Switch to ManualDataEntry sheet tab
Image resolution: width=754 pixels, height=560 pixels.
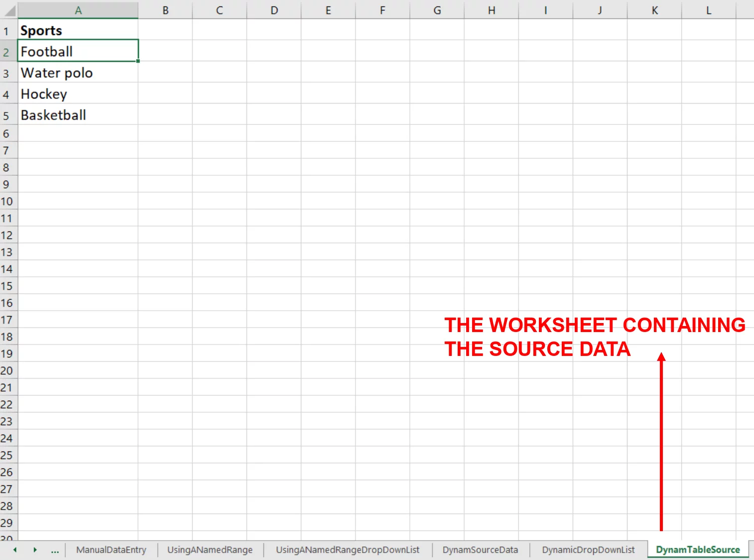tap(111, 550)
